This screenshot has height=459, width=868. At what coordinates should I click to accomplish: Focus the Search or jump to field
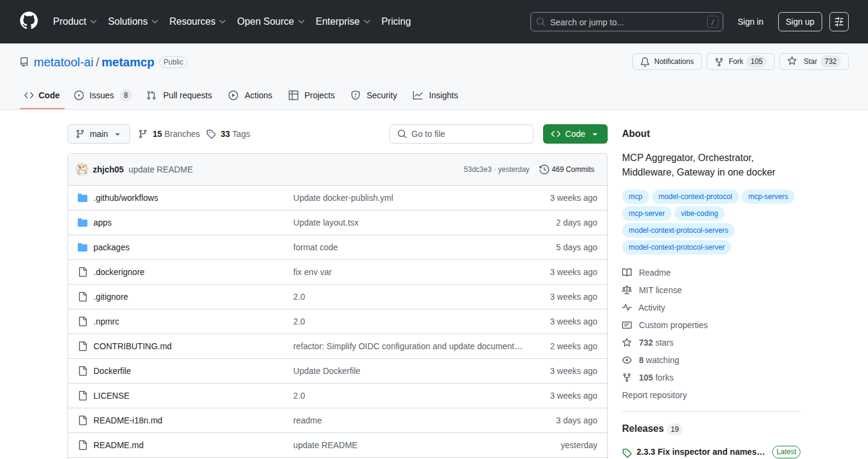pyautogui.click(x=627, y=22)
